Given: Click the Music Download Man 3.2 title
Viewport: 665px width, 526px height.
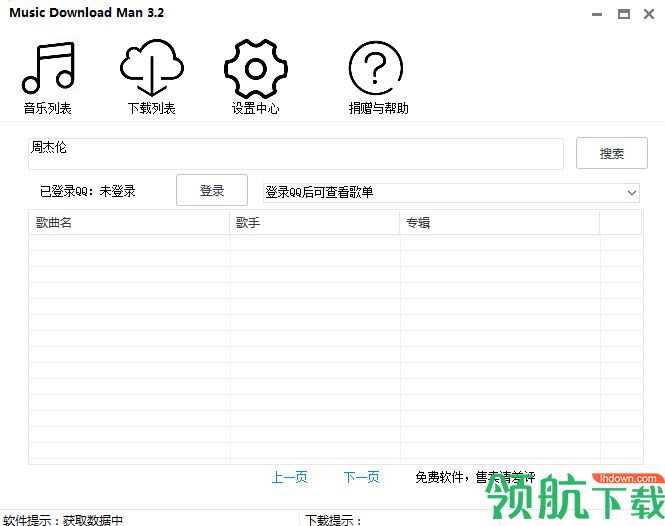Looking at the screenshot, I should 87,13.
